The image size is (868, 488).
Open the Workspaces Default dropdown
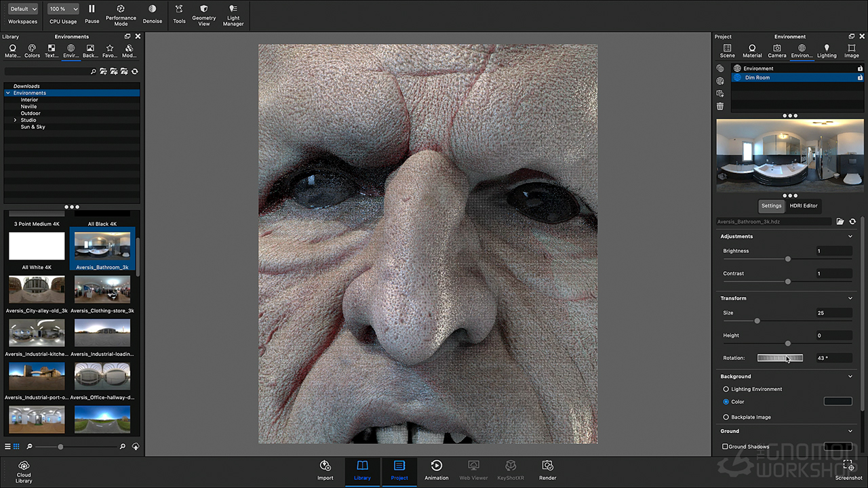(x=23, y=9)
